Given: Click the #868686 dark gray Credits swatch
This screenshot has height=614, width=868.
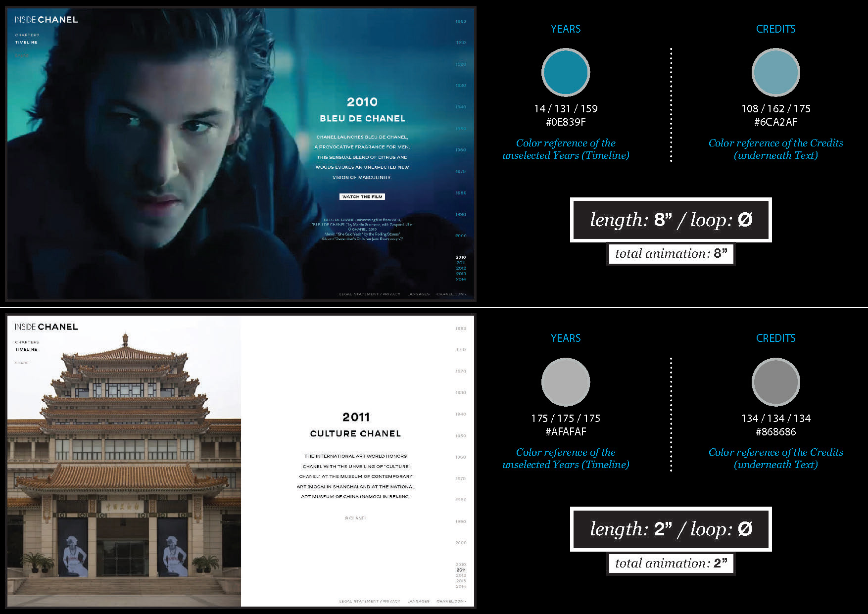Looking at the screenshot, I should [x=776, y=382].
